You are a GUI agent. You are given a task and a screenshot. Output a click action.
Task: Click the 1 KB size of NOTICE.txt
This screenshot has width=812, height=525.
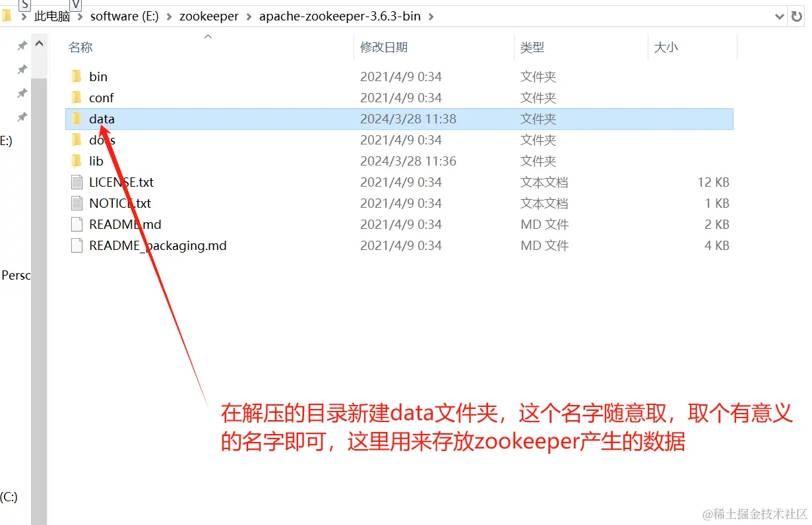click(717, 203)
